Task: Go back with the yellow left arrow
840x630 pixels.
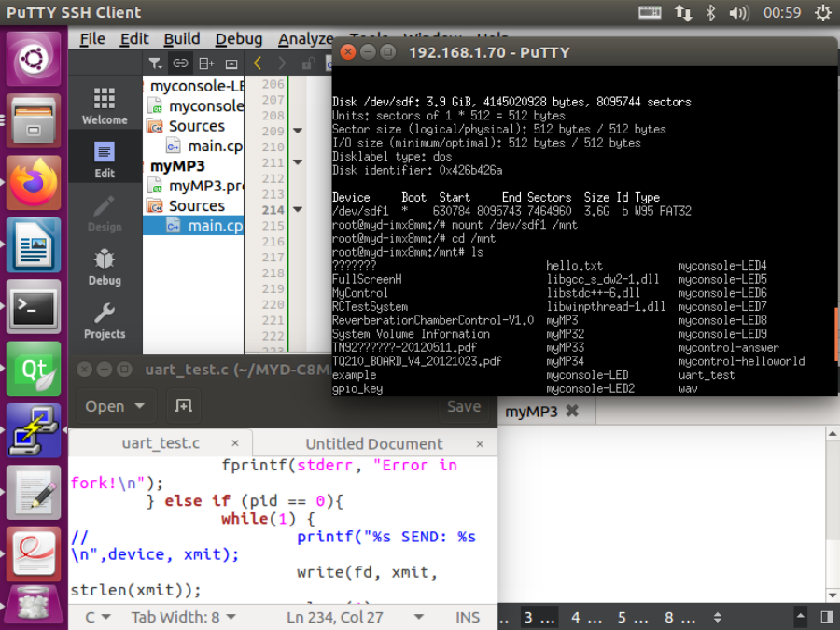Action: pyautogui.click(x=258, y=63)
